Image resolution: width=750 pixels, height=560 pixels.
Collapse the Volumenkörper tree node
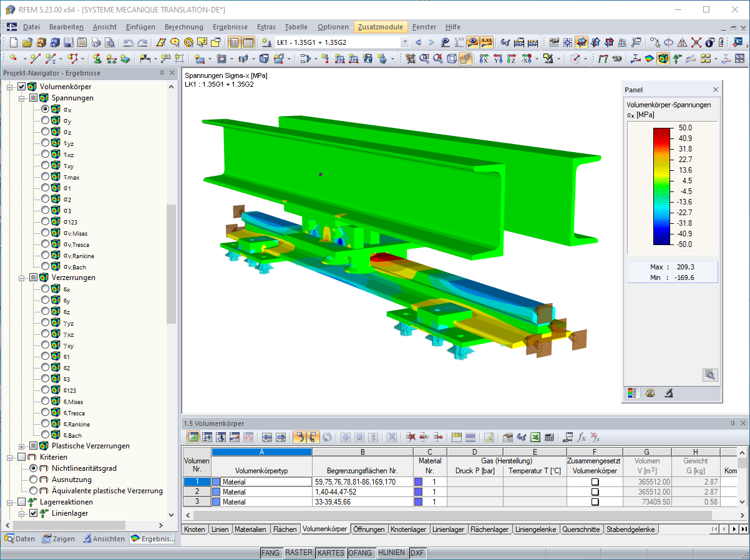(x=11, y=87)
